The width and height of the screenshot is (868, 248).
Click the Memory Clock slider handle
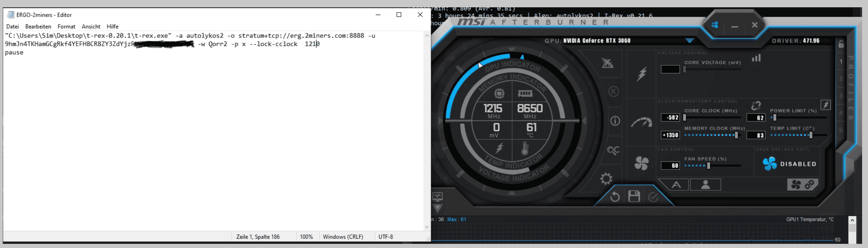[736, 135]
